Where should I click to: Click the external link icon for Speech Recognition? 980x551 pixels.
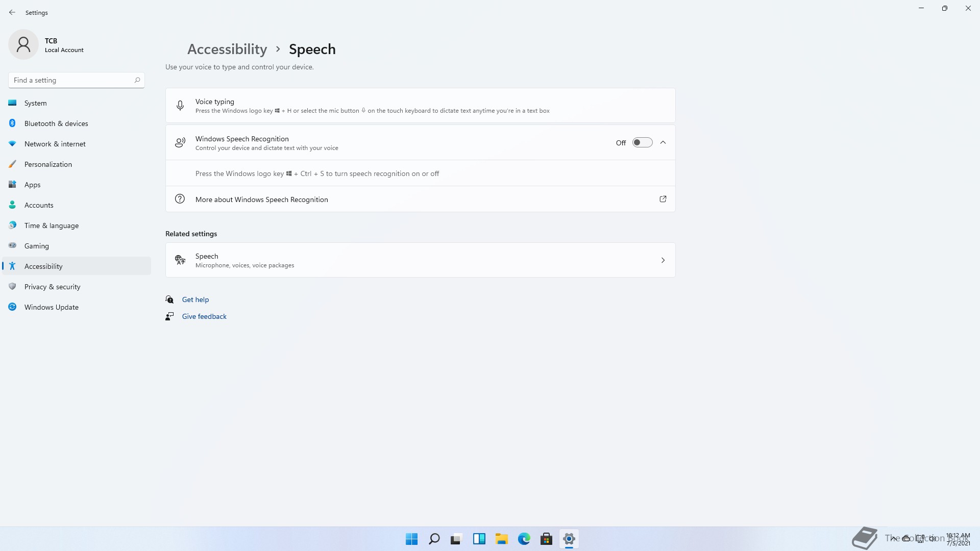click(x=663, y=199)
